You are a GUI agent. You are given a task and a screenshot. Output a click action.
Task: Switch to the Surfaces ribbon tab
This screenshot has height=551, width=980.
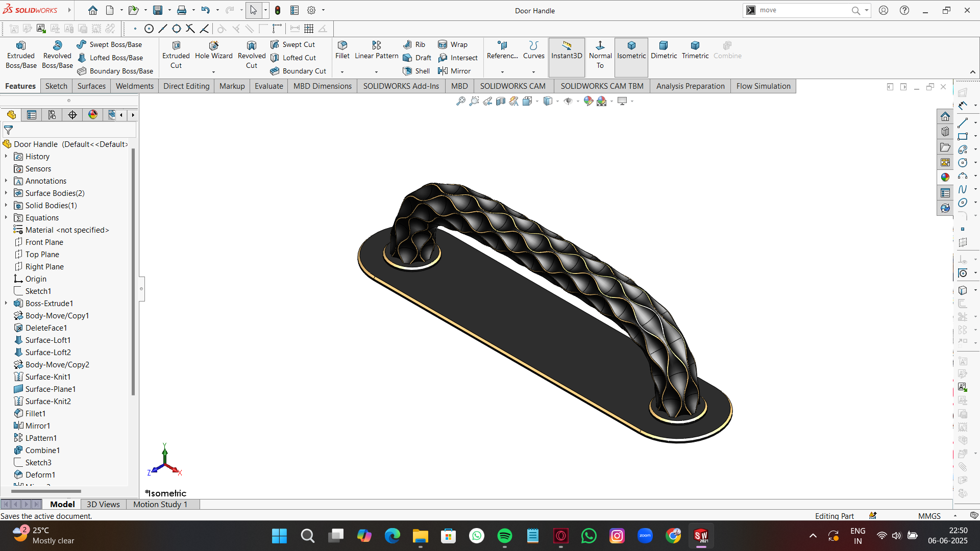click(91, 86)
